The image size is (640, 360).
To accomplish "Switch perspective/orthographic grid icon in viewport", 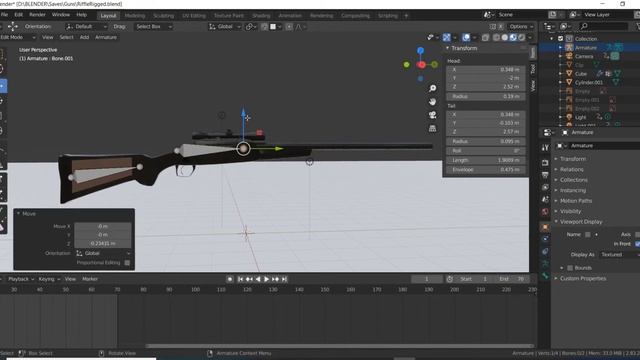I will point(433,129).
